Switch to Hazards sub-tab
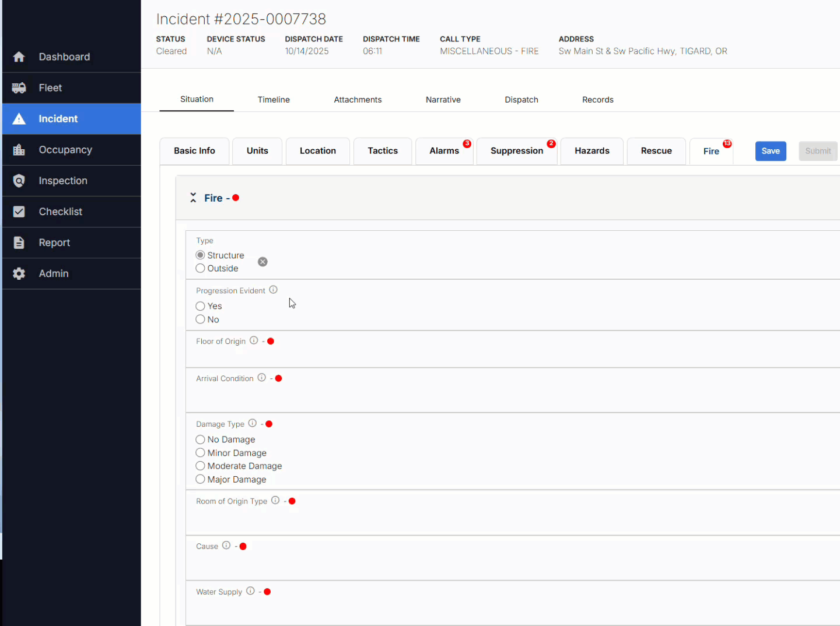Screen dimensions: 840x626 (592, 151)
